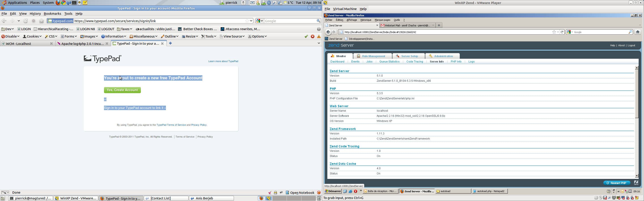Reload the TypePad sign-in page

tap(25, 21)
